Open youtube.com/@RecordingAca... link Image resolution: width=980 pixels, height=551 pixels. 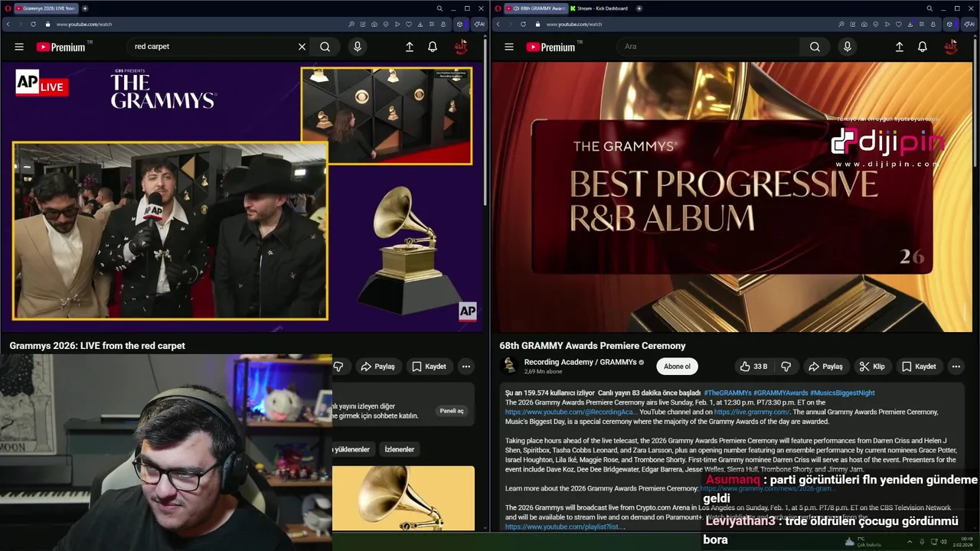pos(571,412)
